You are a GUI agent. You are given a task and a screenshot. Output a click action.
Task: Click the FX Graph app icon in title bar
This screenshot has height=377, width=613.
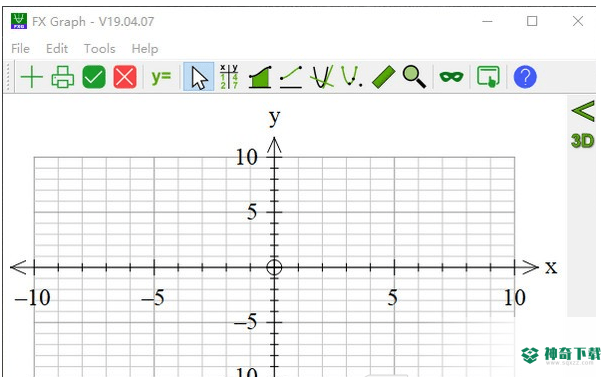pyautogui.click(x=19, y=21)
